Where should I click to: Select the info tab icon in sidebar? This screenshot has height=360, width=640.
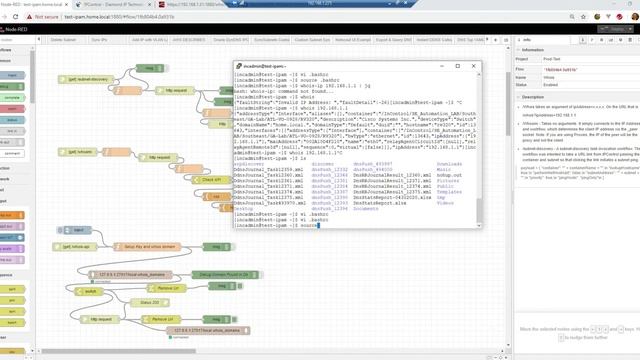582,40
